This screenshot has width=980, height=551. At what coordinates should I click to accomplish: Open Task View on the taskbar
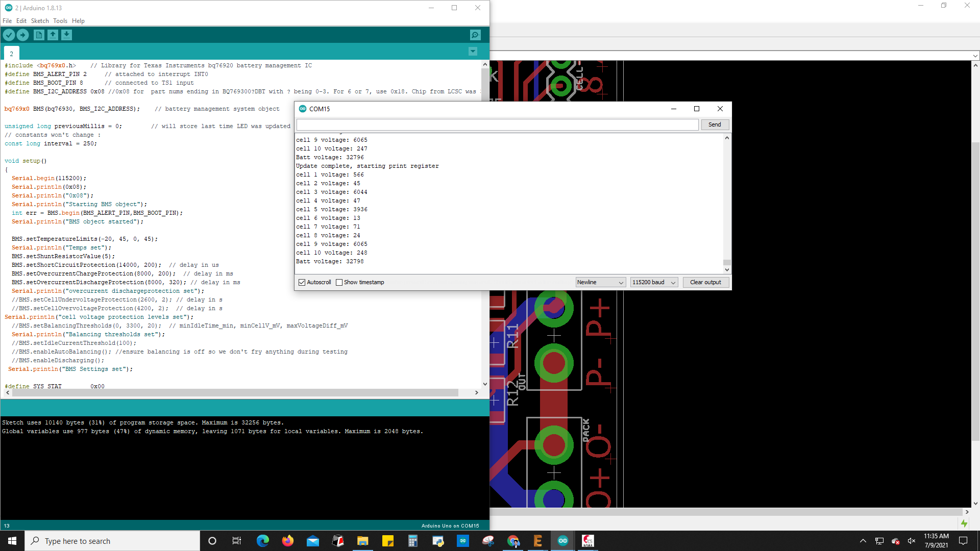click(x=237, y=541)
